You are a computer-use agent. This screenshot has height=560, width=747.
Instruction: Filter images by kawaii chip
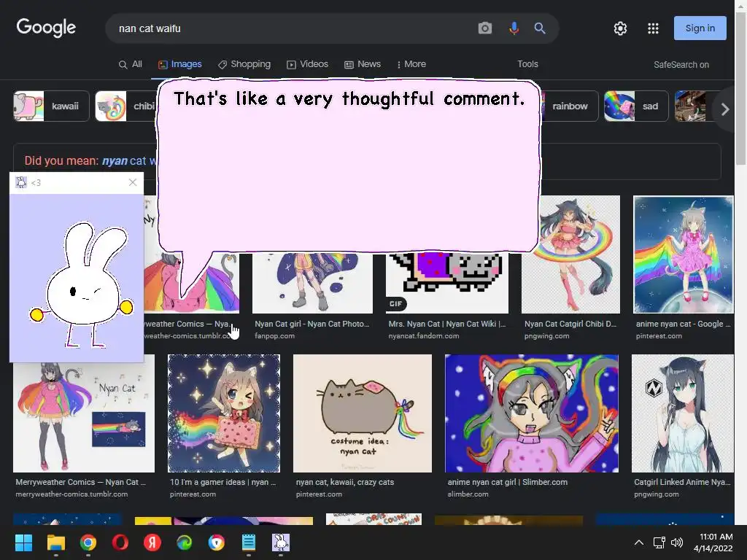pyautogui.click(x=51, y=106)
